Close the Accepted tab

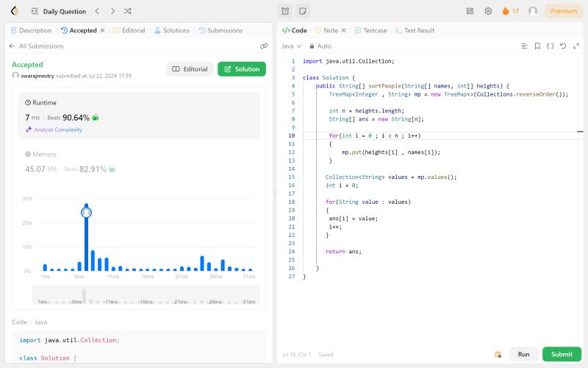102,30
